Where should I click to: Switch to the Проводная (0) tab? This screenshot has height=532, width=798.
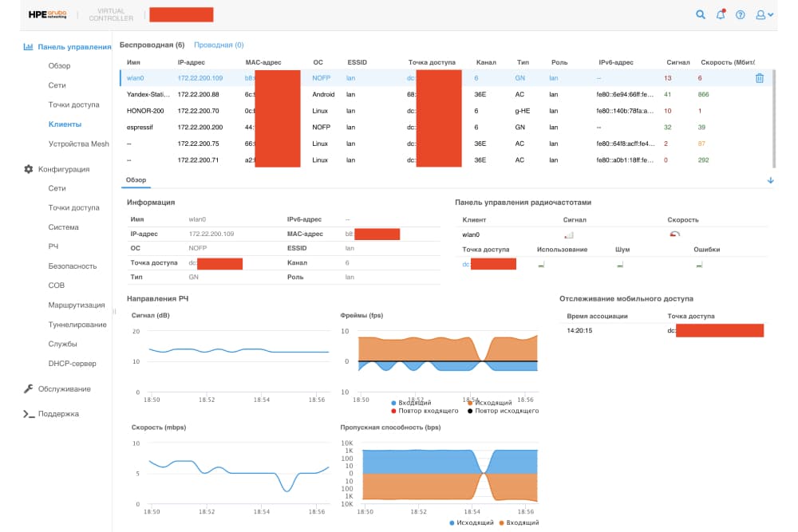[x=219, y=45]
